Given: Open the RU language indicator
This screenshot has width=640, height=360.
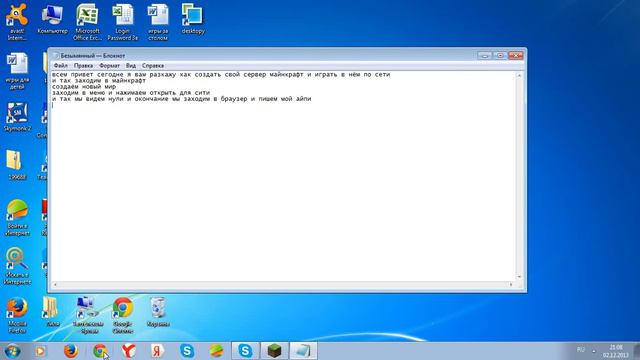Looking at the screenshot, I should pyautogui.click(x=581, y=350).
